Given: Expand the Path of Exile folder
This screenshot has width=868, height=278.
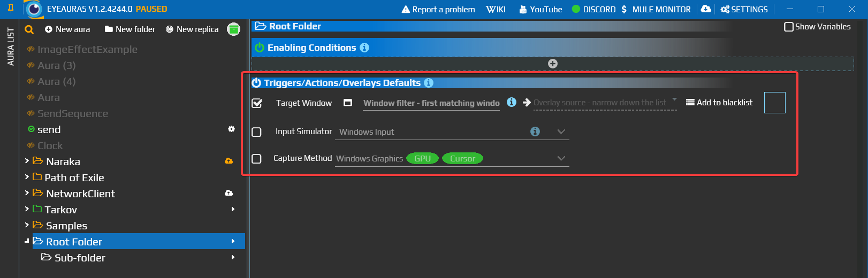Looking at the screenshot, I should [x=27, y=177].
